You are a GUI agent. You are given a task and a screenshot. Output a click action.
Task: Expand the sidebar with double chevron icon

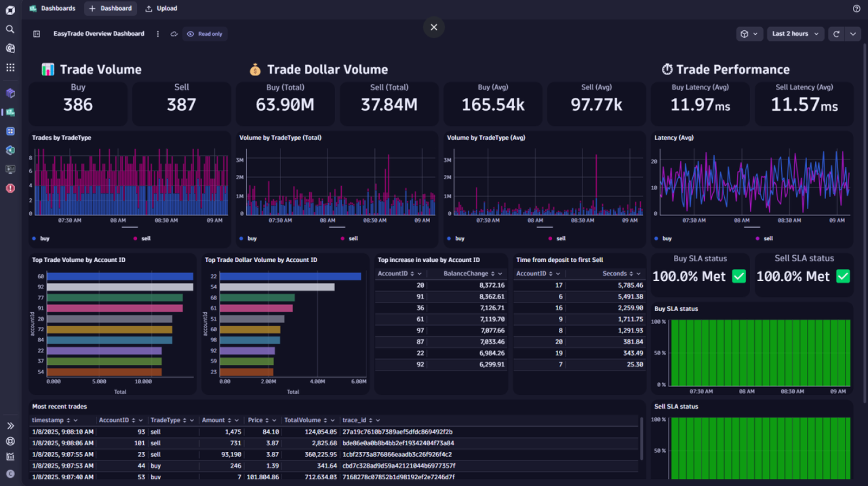pyautogui.click(x=10, y=426)
